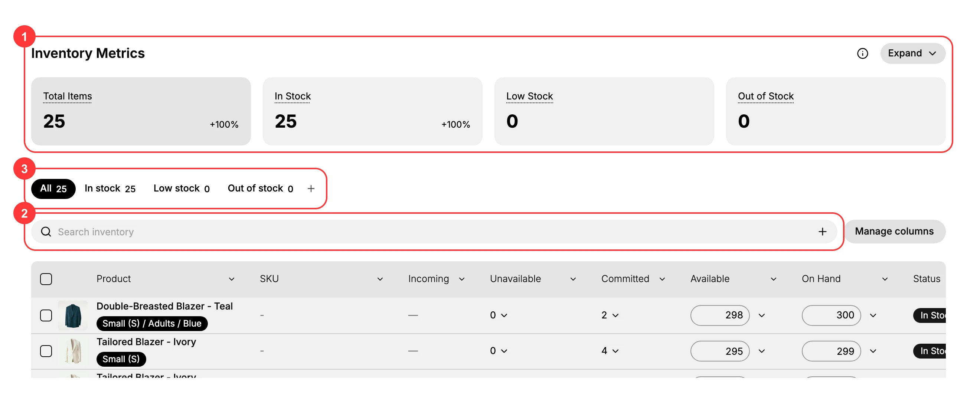Switch to the Out of stock tab
The image size is (980, 409).
pyautogui.click(x=260, y=188)
